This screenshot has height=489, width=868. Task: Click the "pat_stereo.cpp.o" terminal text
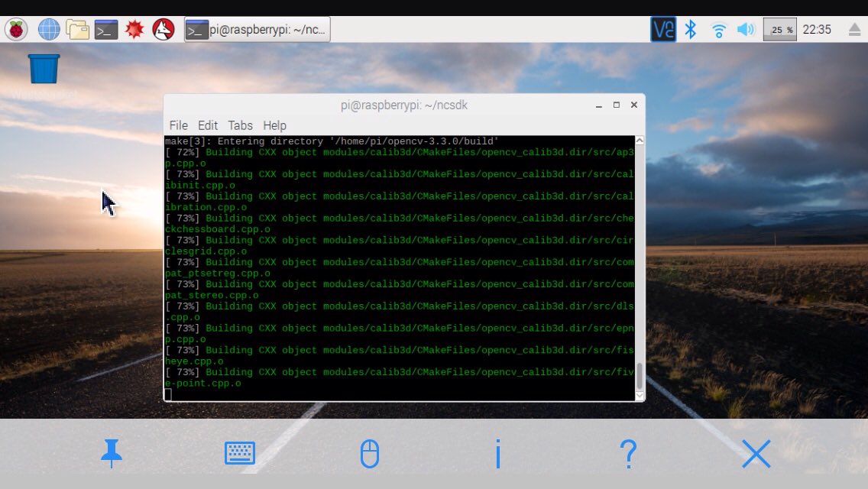click(x=212, y=295)
